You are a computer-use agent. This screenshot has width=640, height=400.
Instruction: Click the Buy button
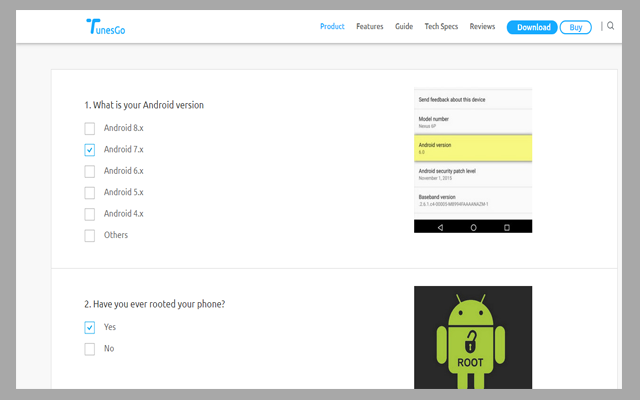575,27
